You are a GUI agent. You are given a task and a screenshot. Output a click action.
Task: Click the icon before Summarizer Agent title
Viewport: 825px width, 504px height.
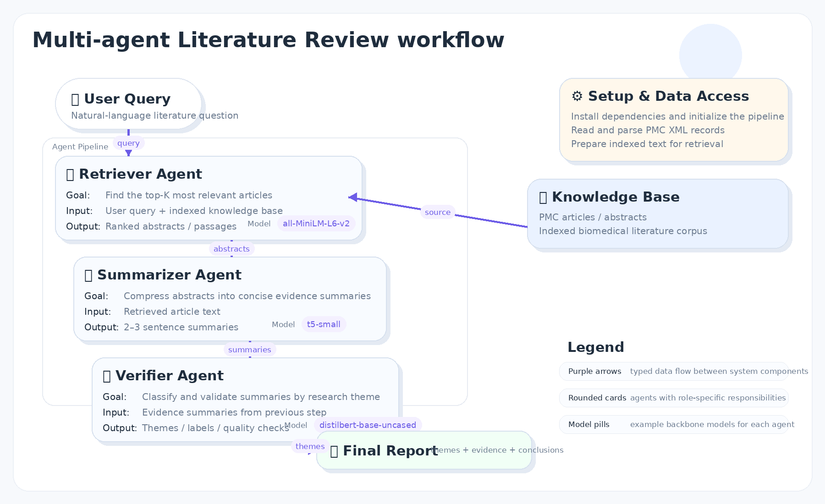tap(88, 275)
